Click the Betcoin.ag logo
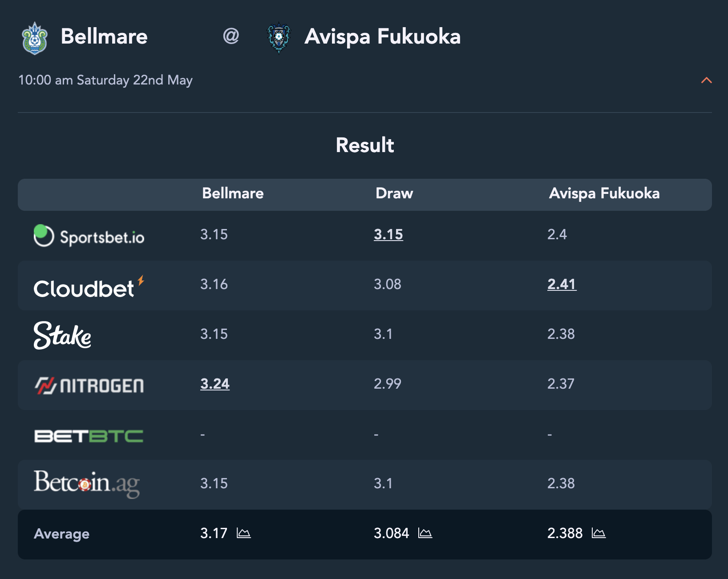728x579 pixels. (x=87, y=484)
